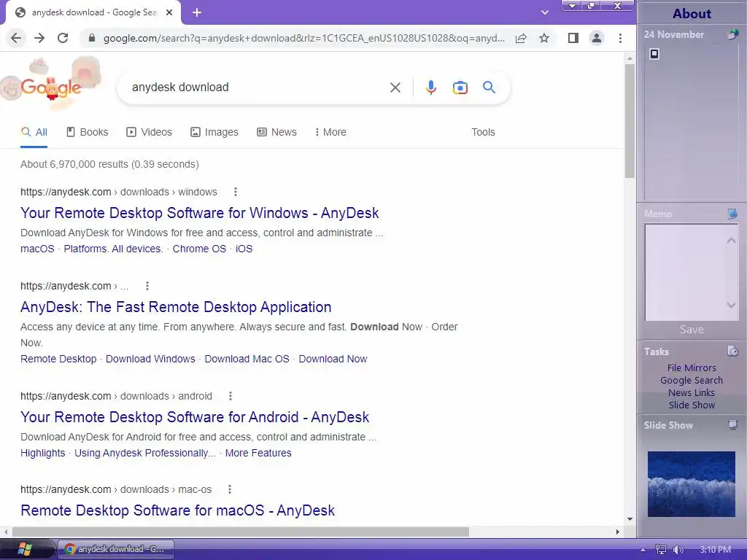Screen dimensions: 747x560
Task: Share this page from the address bar
Action: point(521,38)
